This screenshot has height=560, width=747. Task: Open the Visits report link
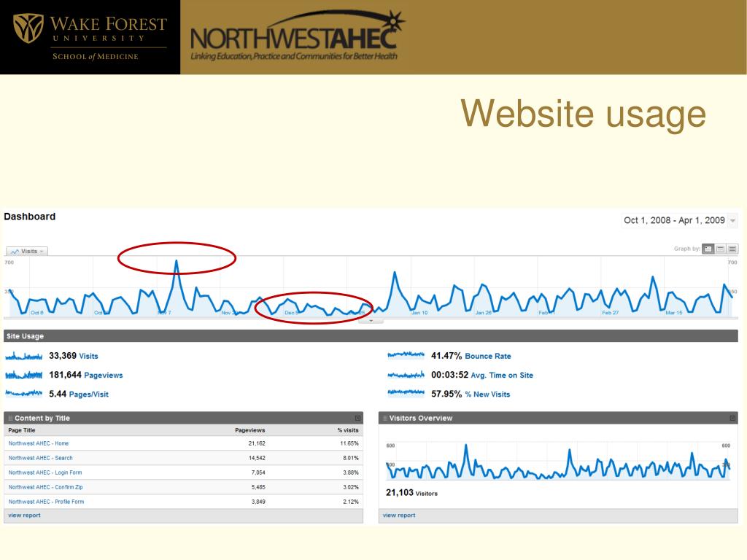click(88, 356)
